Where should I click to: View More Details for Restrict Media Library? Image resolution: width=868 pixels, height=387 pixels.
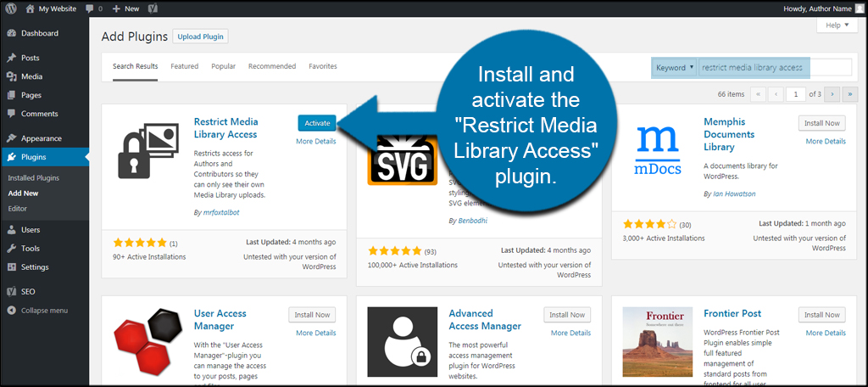coord(315,142)
